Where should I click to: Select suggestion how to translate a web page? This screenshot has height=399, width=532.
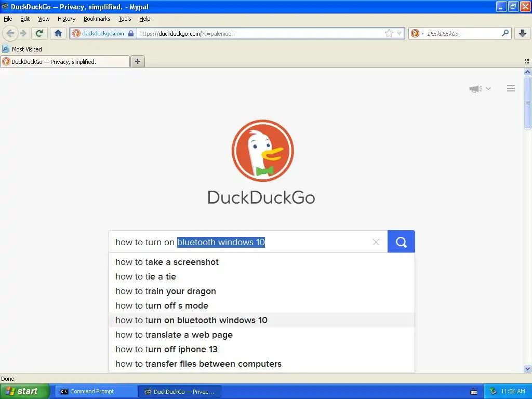262,335
